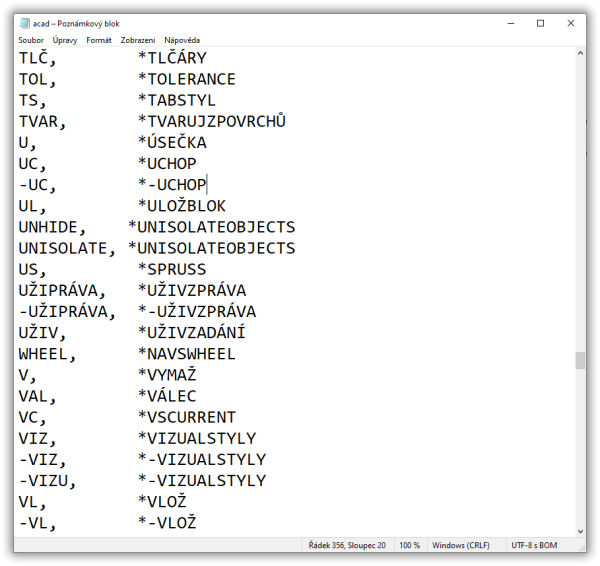Click the vertical scrollbar thumb
Viewport: 600px width, 566px height.
pos(580,360)
